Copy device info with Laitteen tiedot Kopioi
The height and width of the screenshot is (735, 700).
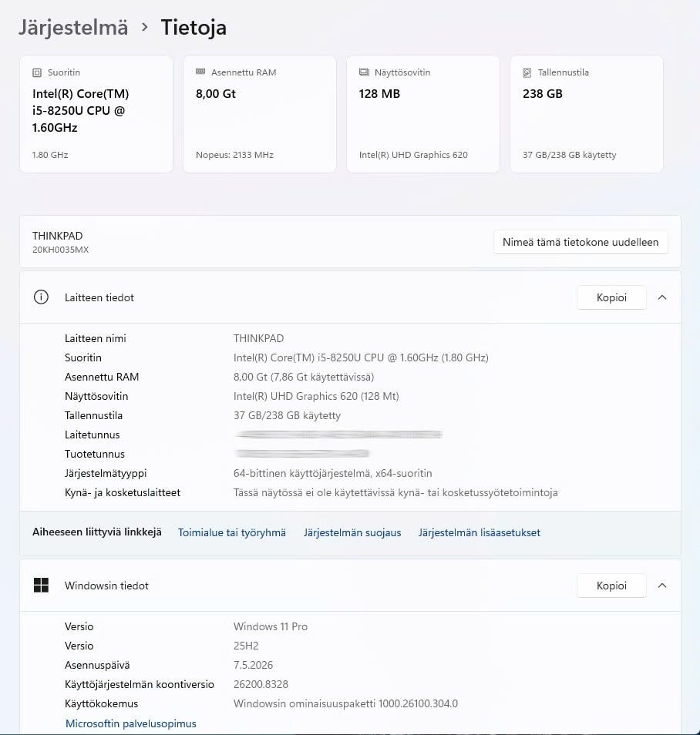click(x=611, y=297)
